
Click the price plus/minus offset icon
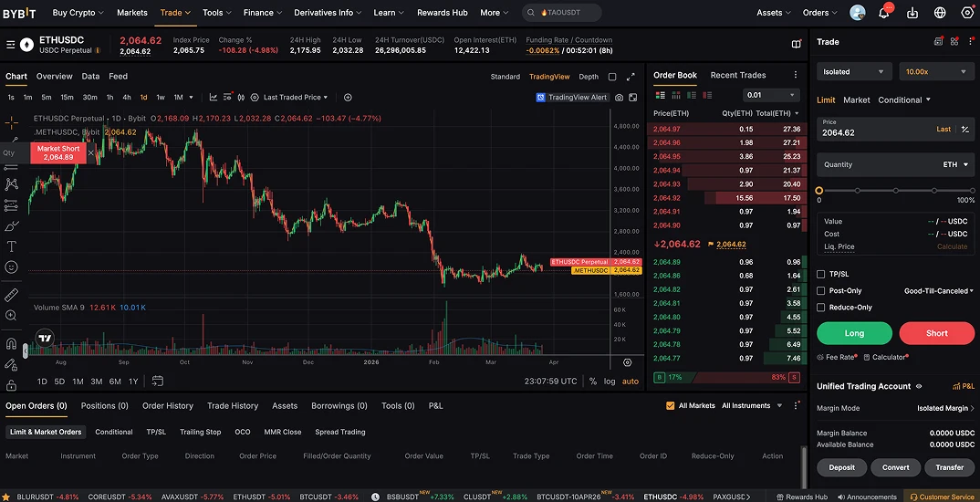point(965,130)
